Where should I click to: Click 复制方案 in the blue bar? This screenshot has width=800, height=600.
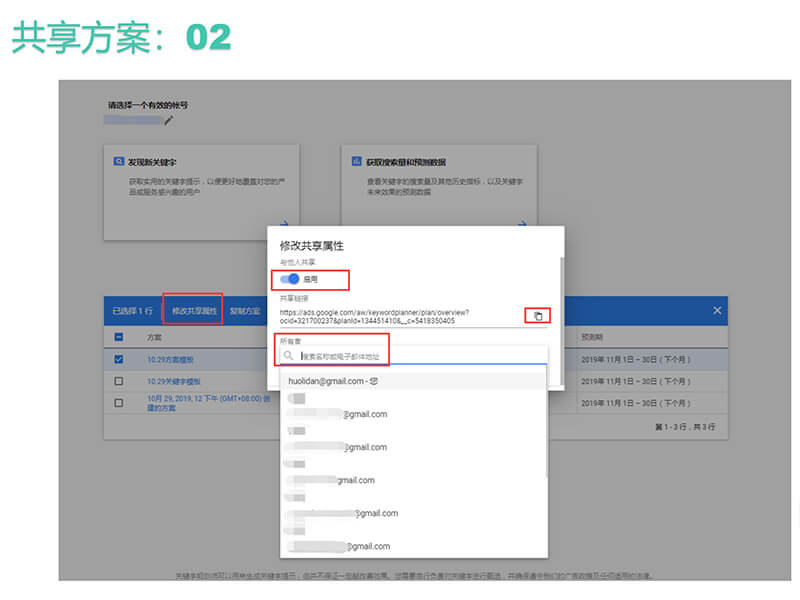[245, 311]
